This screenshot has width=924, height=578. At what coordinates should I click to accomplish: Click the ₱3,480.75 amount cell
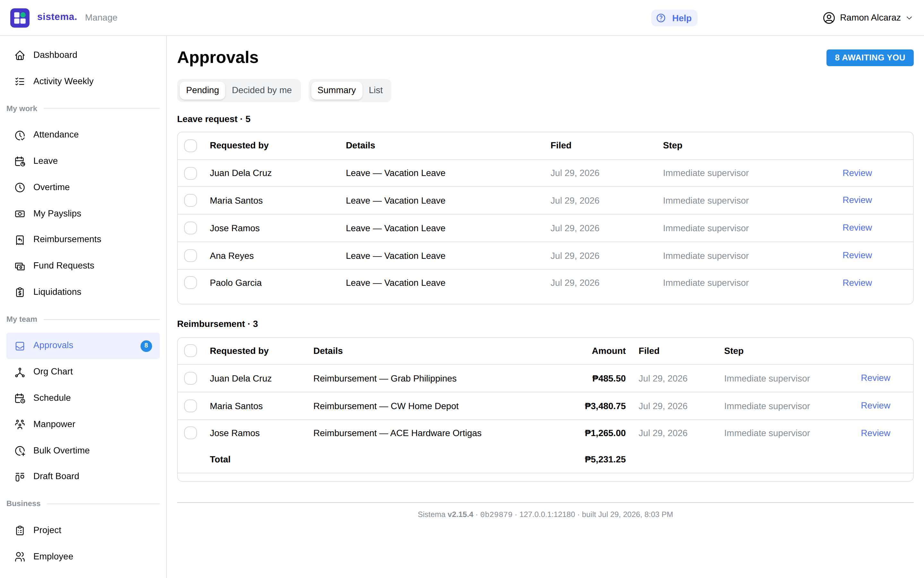pos(605,406)
